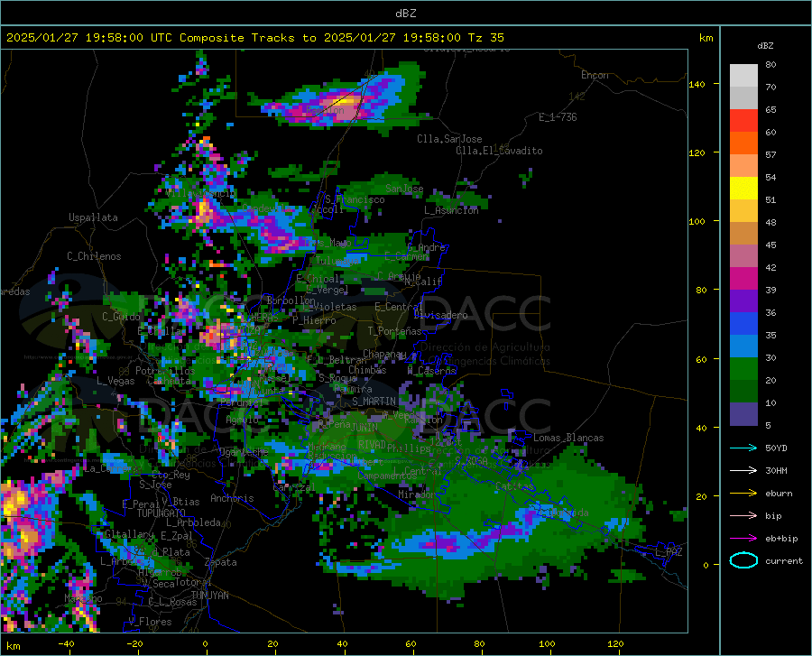Click the C_Chilenos map label
The height and width of the screenshot is (656, 812).
tap(94, 256)
